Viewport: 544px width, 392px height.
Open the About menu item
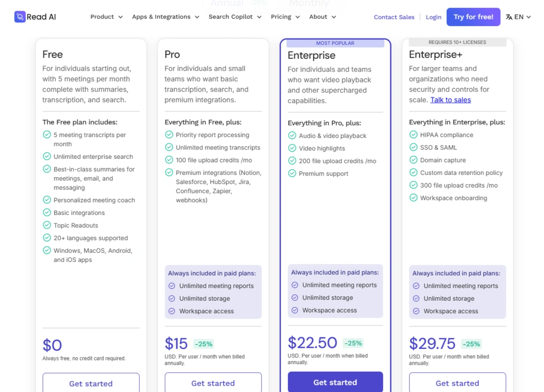click(x=322, y=17)
